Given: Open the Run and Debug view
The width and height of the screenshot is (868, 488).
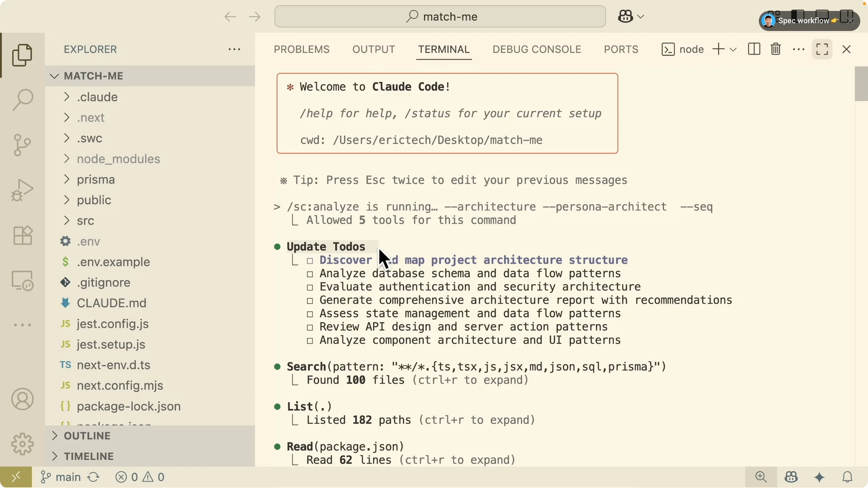Looking at the screenshot, I should coord(22,190).
